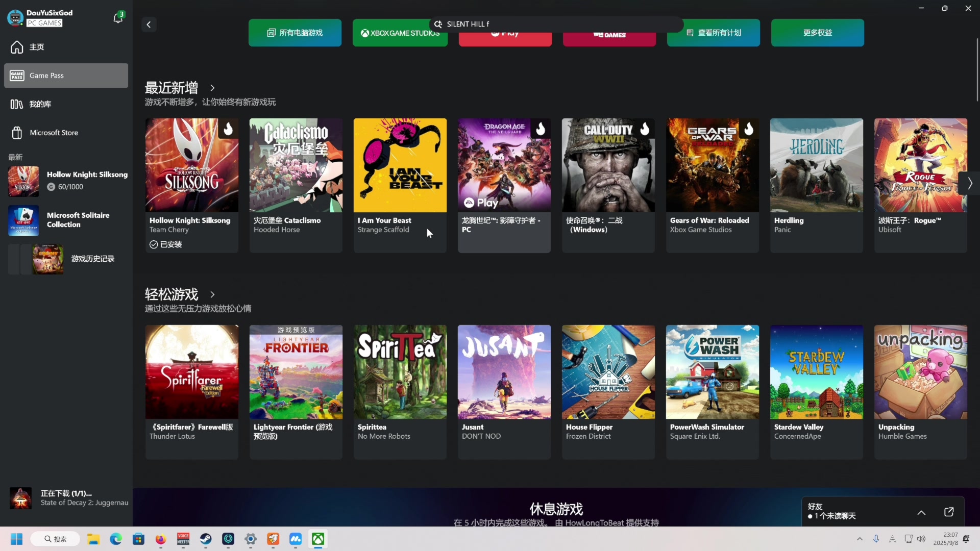Click the DouYuSixGod profile avatar

coord(15,18)
